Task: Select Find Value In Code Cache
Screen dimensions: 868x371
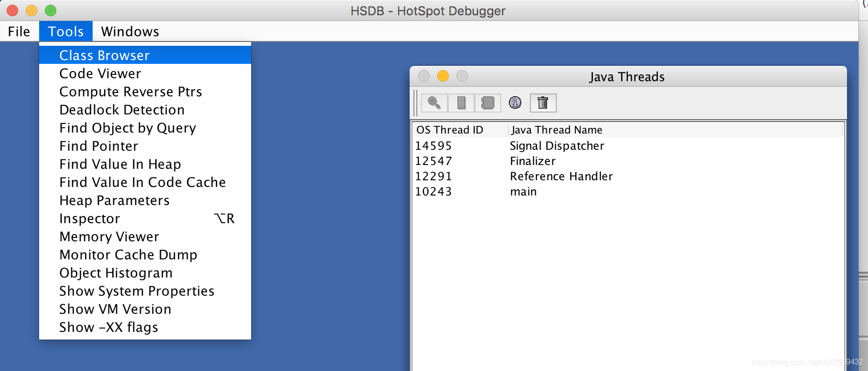Action: point(145,182)
